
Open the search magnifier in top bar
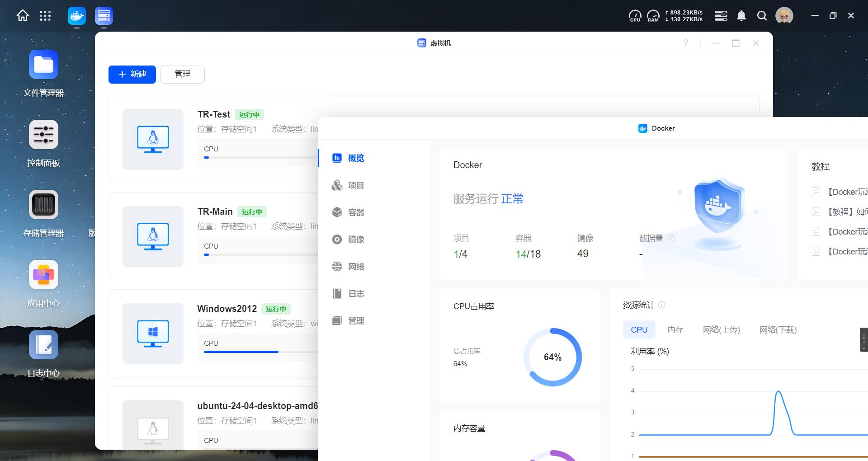pyautogui.click(x=762, y=16)
